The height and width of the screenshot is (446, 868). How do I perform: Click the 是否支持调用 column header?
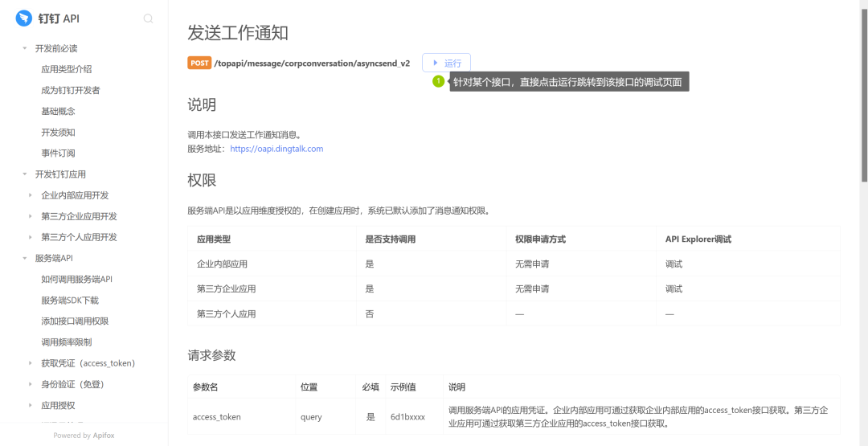(391, 239)
